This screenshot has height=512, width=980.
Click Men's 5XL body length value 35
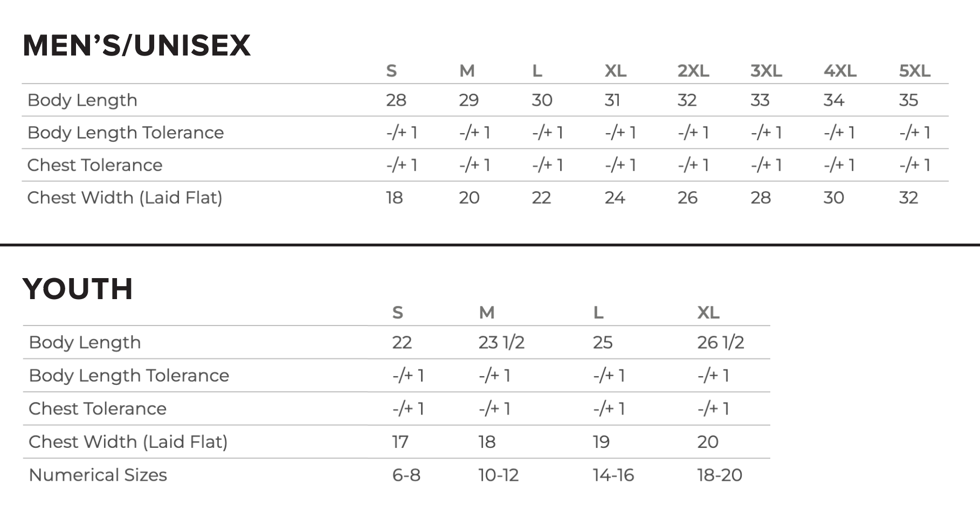click(908, 100)
